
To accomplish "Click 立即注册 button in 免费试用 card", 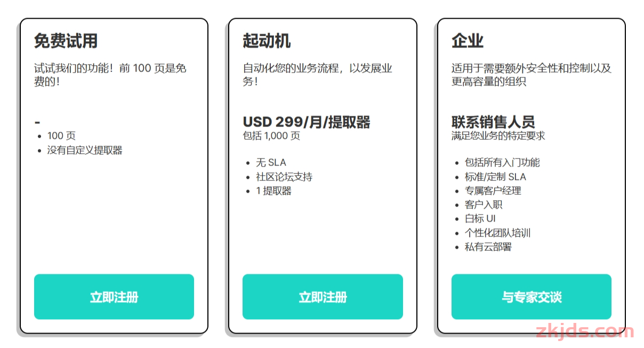I will tap(114, 297).
